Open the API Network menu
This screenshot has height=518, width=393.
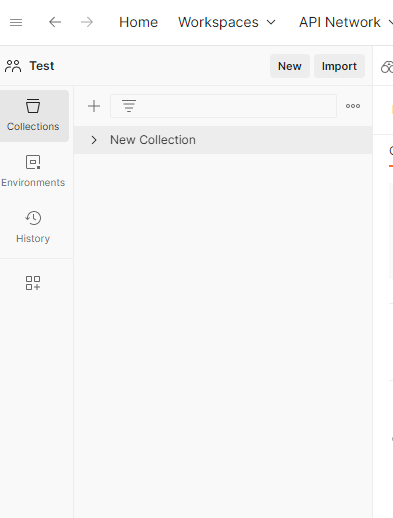[x=346, y=22]
